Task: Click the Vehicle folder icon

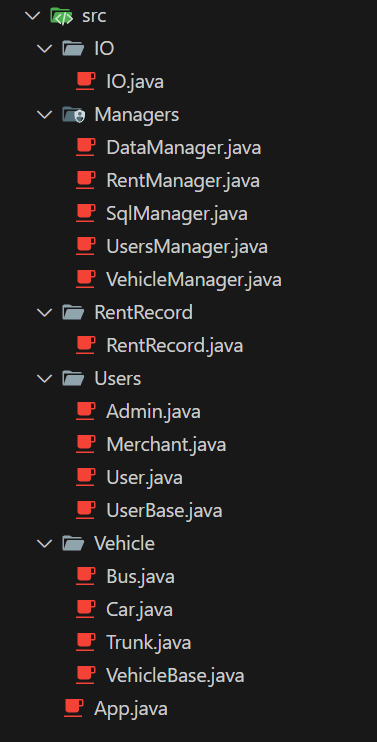Action: pos(73,543)
